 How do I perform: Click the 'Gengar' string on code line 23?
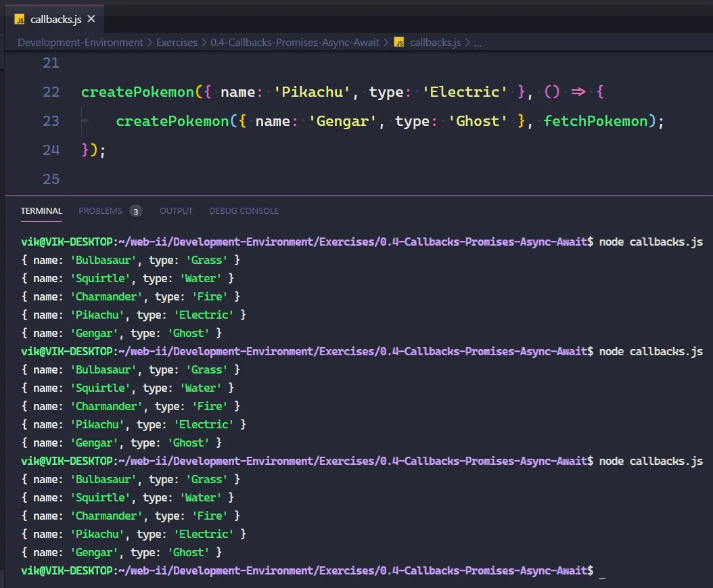pyautogui.click(x=342, y=121)
